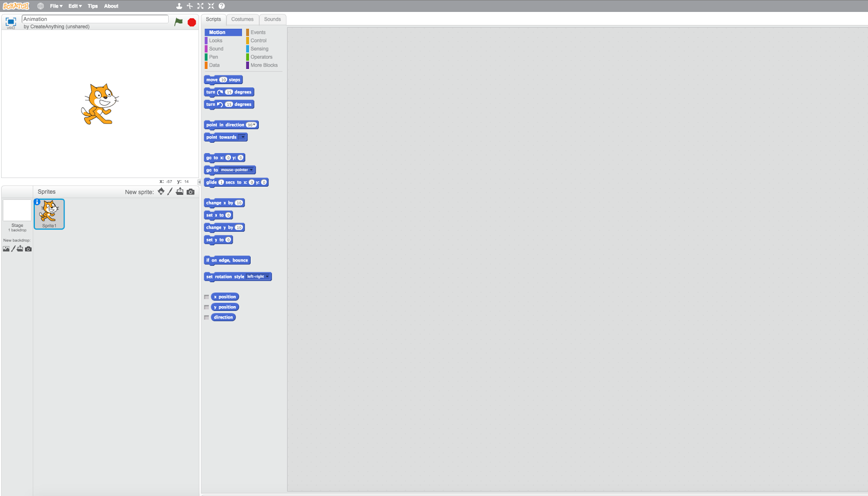Paint a new sprite with the brush icon

(x=170, y=192)
